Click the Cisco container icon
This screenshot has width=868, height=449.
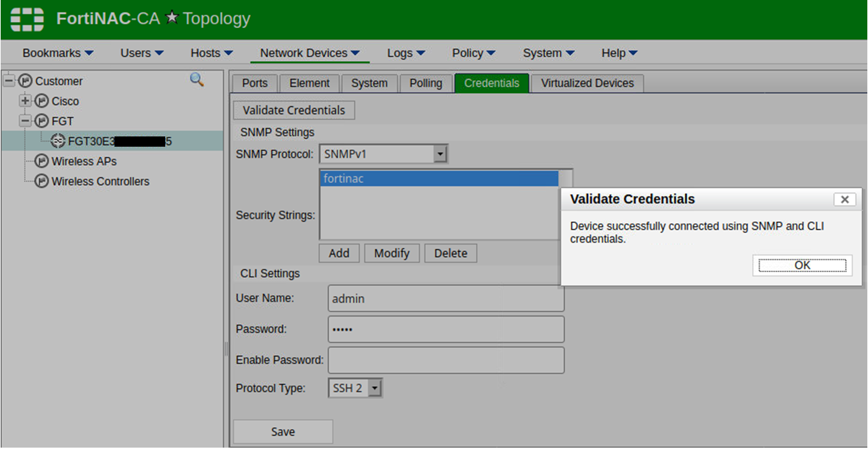coord(42,101)
